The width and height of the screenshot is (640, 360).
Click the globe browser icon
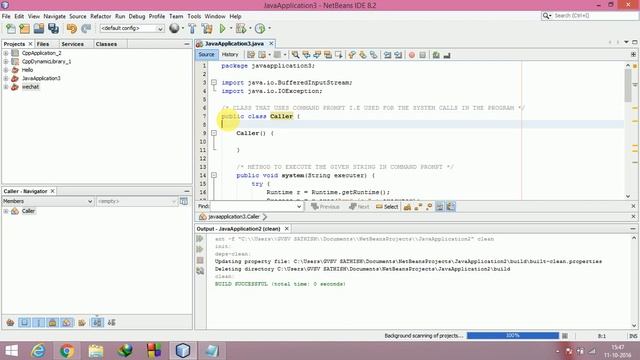pos(174,28)
